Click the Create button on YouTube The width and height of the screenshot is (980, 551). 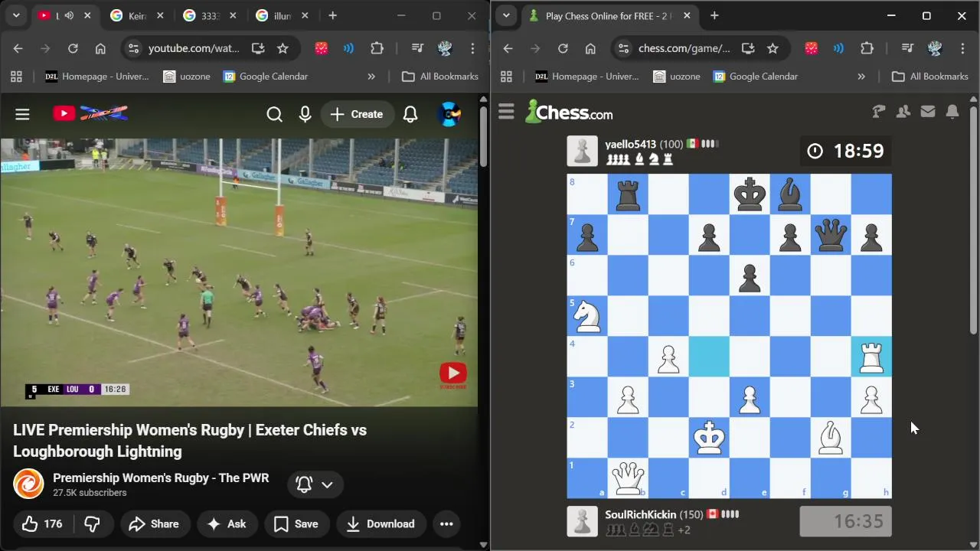357,114
